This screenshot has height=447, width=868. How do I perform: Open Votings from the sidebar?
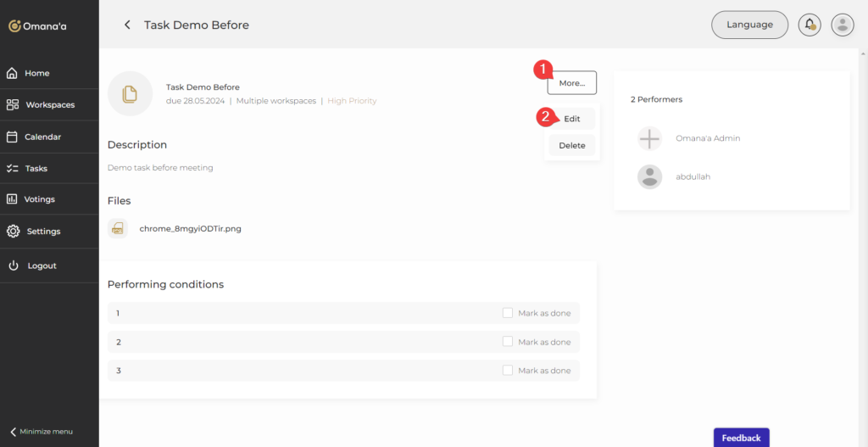[x=40, y=199]
